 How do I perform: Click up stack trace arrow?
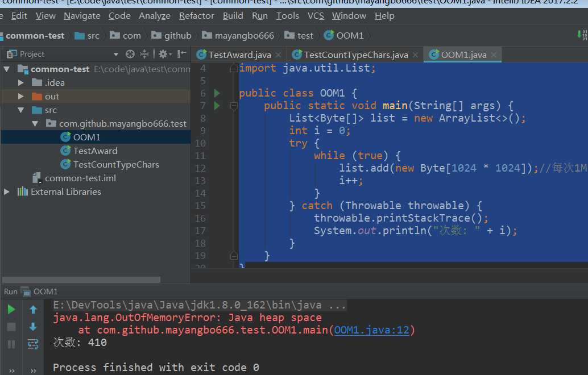(33, 310)
